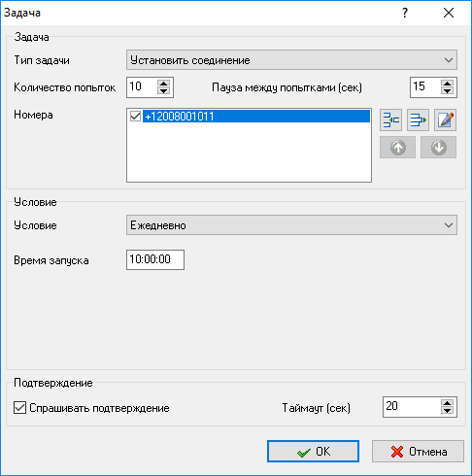Toggle Спрашивать подтверждение checkbox
The width and height of the screenshot is (472, 476).
tap(19, 408)
